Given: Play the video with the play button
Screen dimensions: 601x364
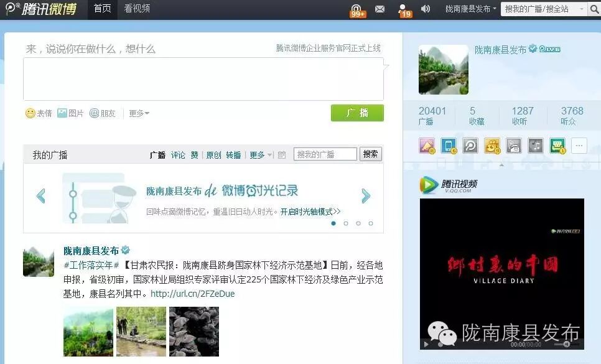Looking at the screenshot, I should pyautogui.click(x=426, y=344).
